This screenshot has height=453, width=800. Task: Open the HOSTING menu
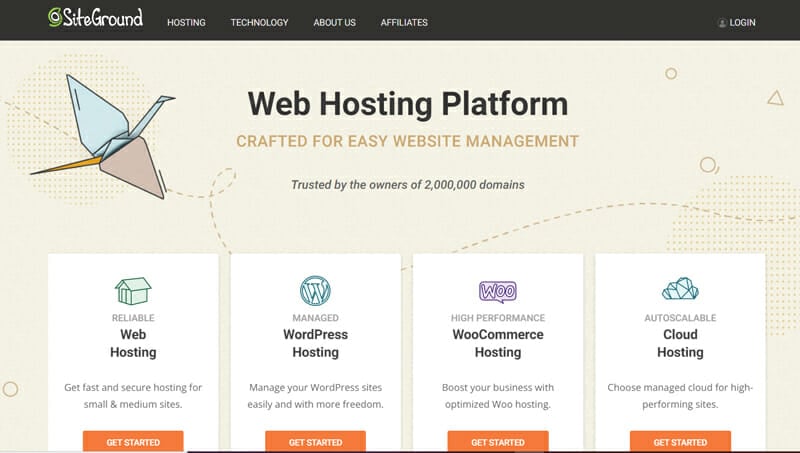(x=186, y=22)
